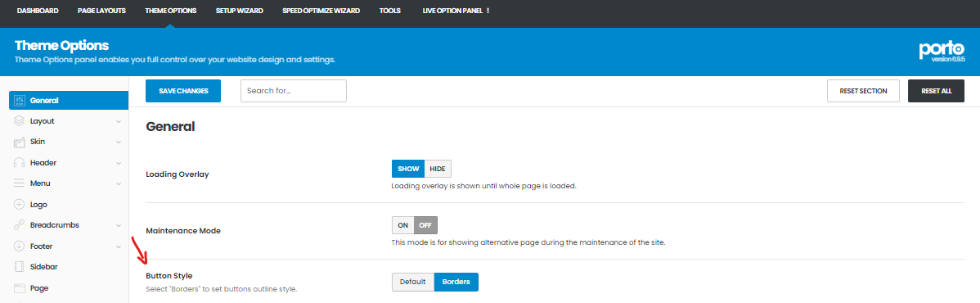Open the Live Option Panel tab
Screen dimensions: 980x303
[x=456, y=11]
